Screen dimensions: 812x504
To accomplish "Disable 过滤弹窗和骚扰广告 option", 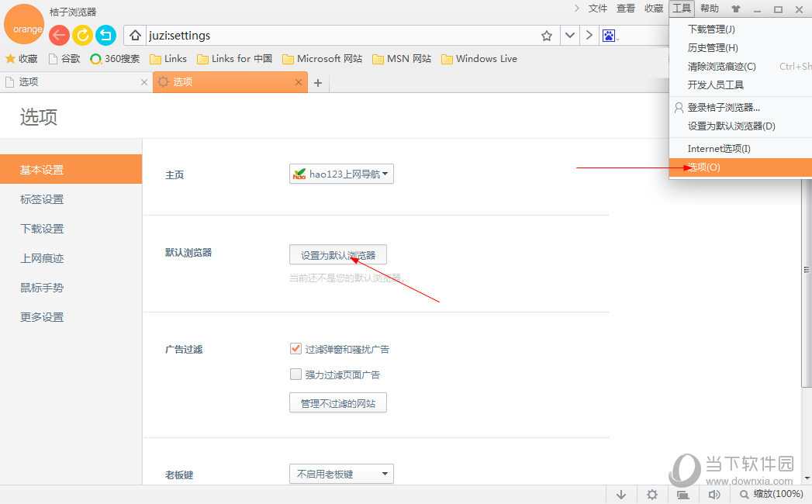I will pyautogui.click(x=295, y=349).
